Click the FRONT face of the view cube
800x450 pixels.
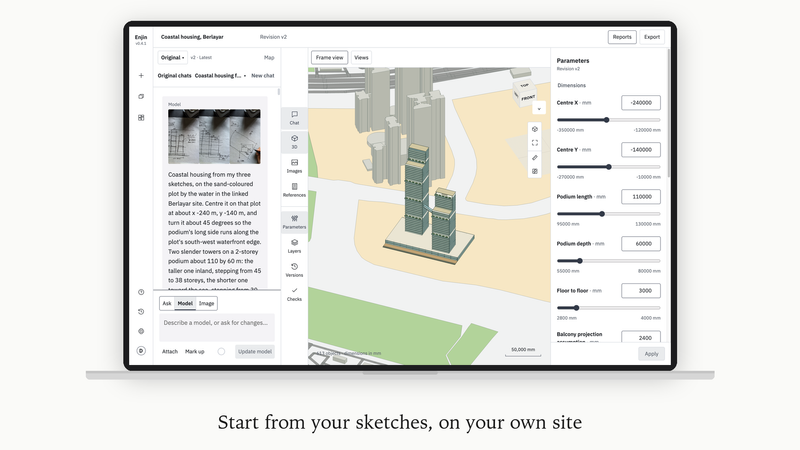coord(529,97)
